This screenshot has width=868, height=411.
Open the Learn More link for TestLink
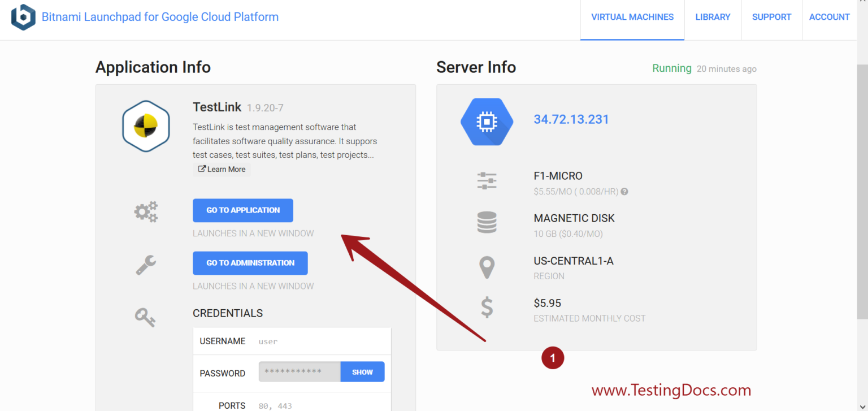coord(222,169)
